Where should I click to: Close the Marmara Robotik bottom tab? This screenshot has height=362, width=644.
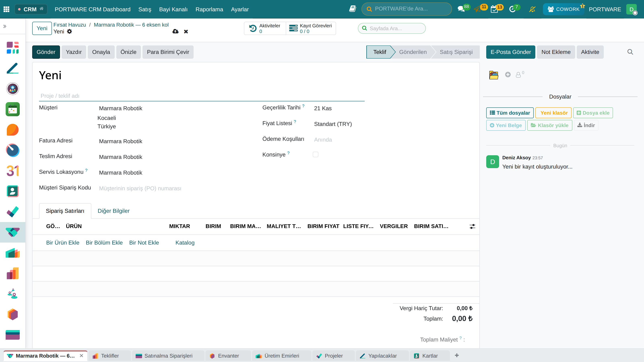click(82, 356)
